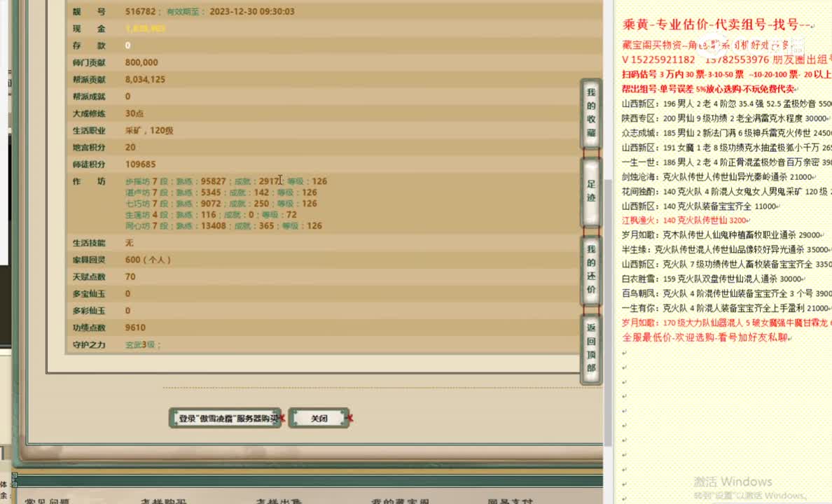832x504 pixels.
Task: Open 网易支付 footer link
Action: tap(511, 500)
